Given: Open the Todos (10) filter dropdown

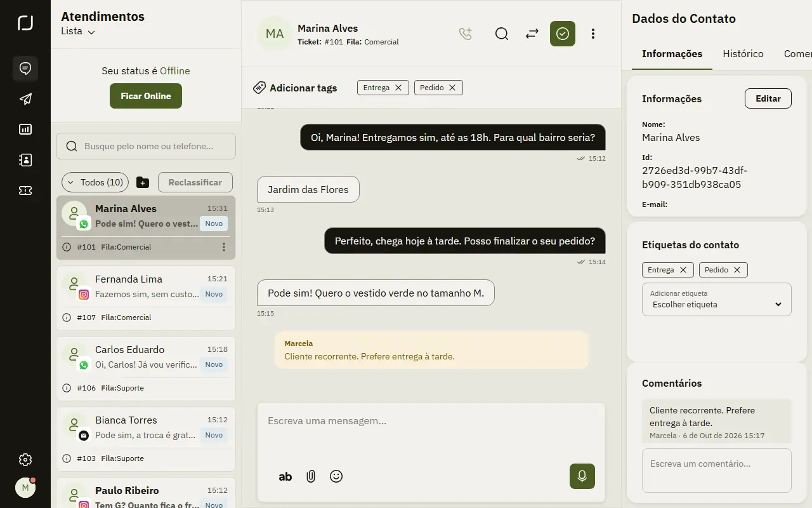Looking at the screenshot, I should 95,182.
